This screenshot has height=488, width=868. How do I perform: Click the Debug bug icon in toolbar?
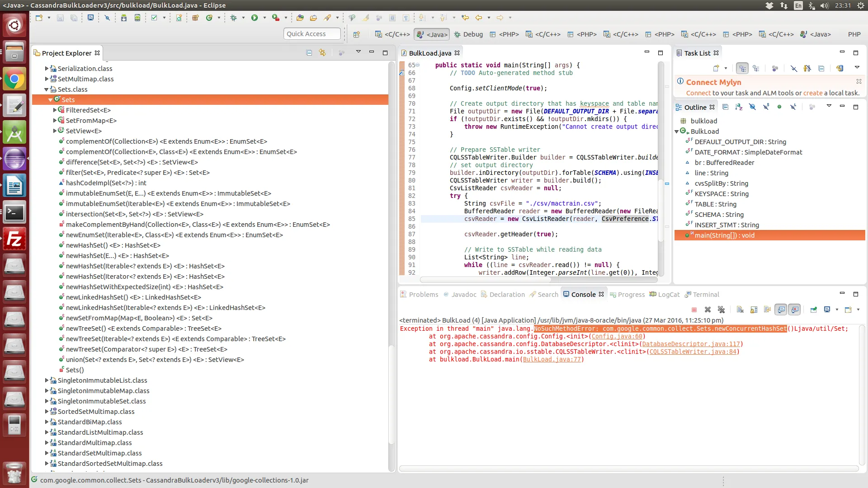click(x=233, y=18)
